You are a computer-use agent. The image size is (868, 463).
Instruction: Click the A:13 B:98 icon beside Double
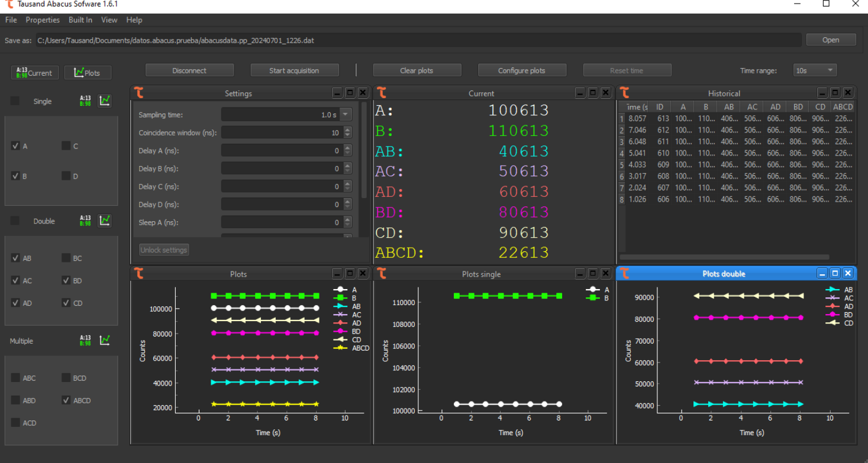point(86,221)
